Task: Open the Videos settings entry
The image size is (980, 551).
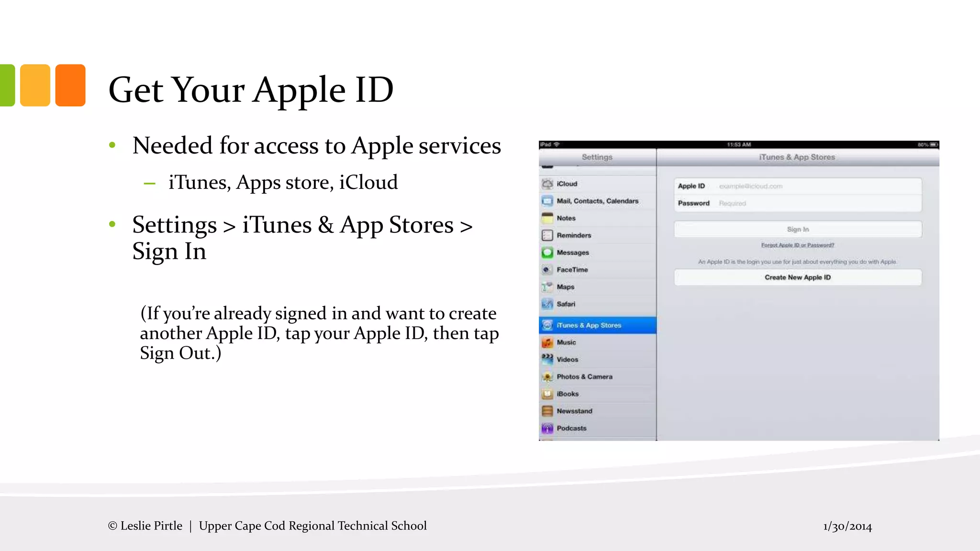Action: tap(598, 360)
